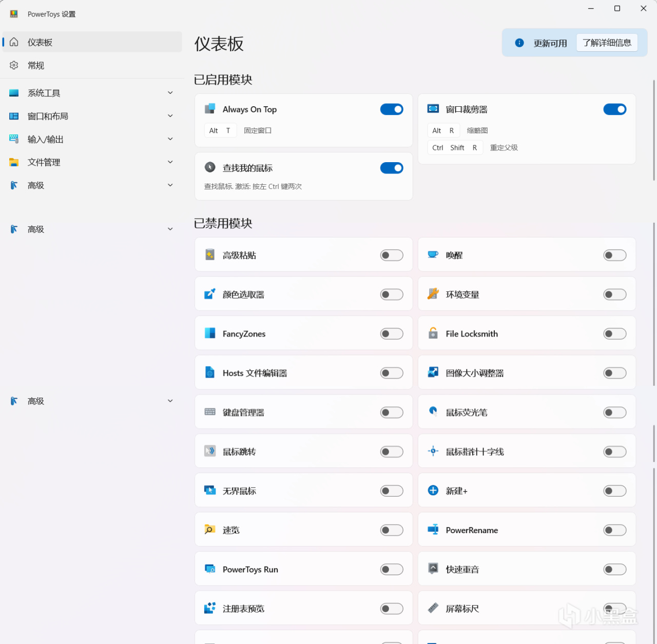This screenshot has width=657, height=644.
Task: Click the FancyZones layout icon
Action: pos(210,333)
